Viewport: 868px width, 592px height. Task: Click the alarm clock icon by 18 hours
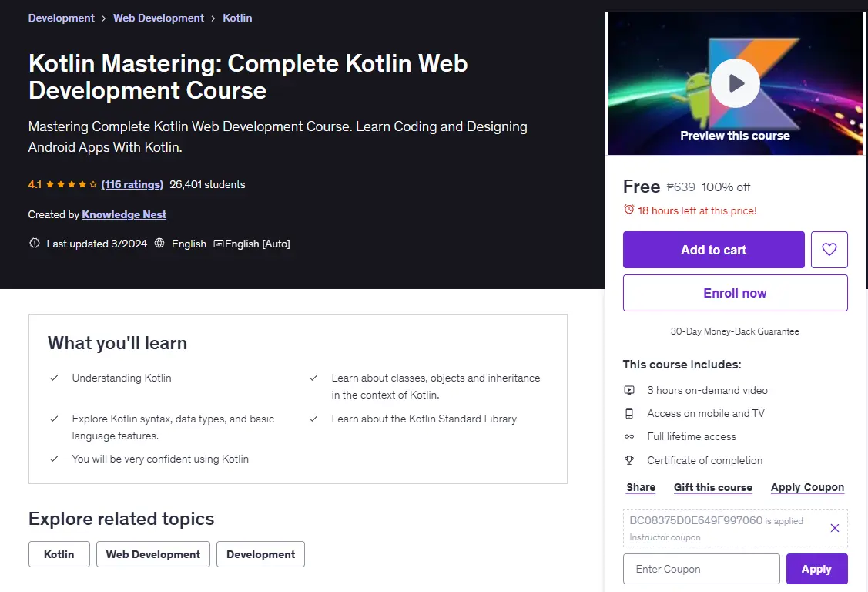628,210
